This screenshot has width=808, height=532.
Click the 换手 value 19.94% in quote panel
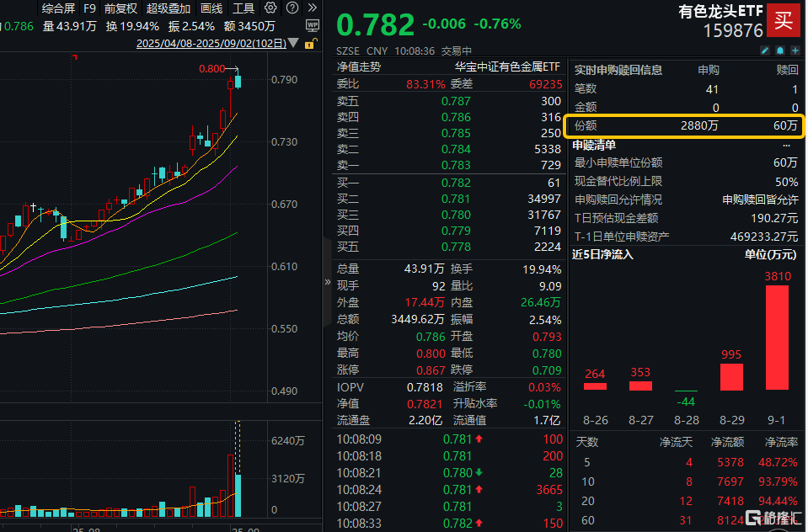tap(542, 269)
